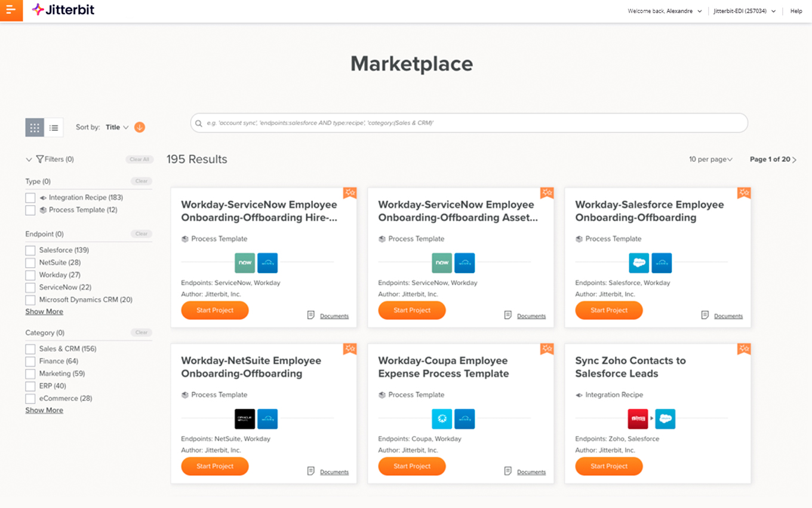The image size is (812, 508).
Task: Click the Coupa logo on Expense card
Action: click(442, 418)
